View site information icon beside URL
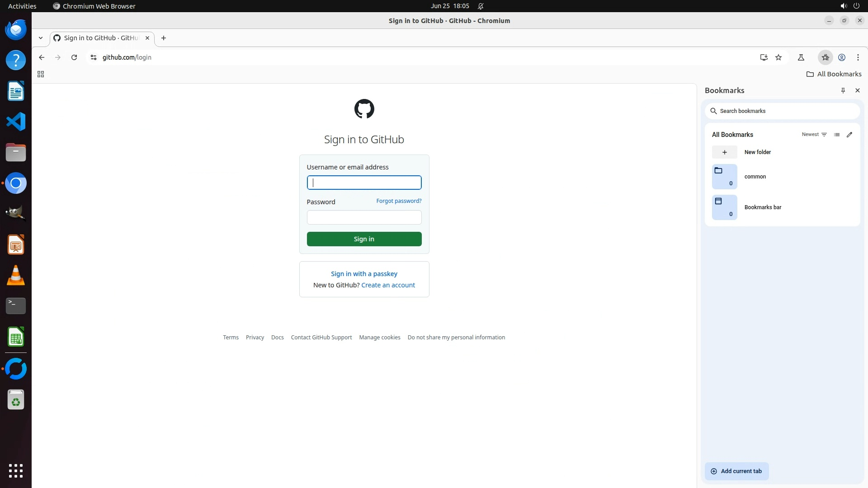This screenshot has height=488, width=868. coord(94,57)
